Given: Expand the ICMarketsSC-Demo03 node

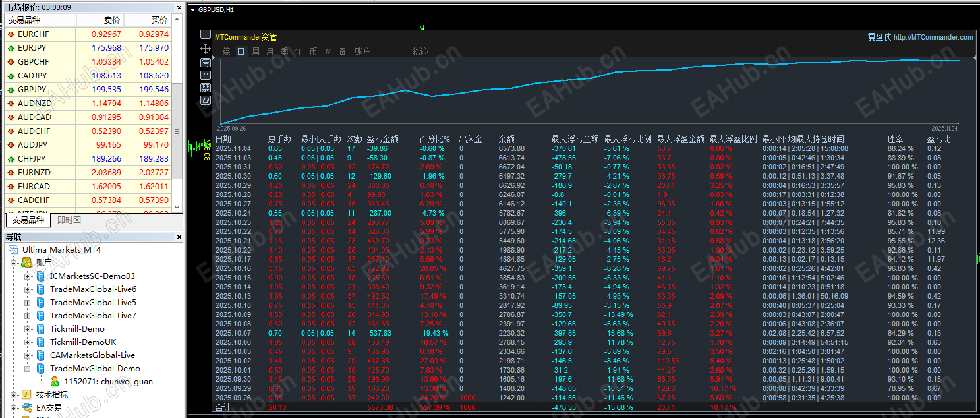Looking at the screenshot, I should pos(28,276).
